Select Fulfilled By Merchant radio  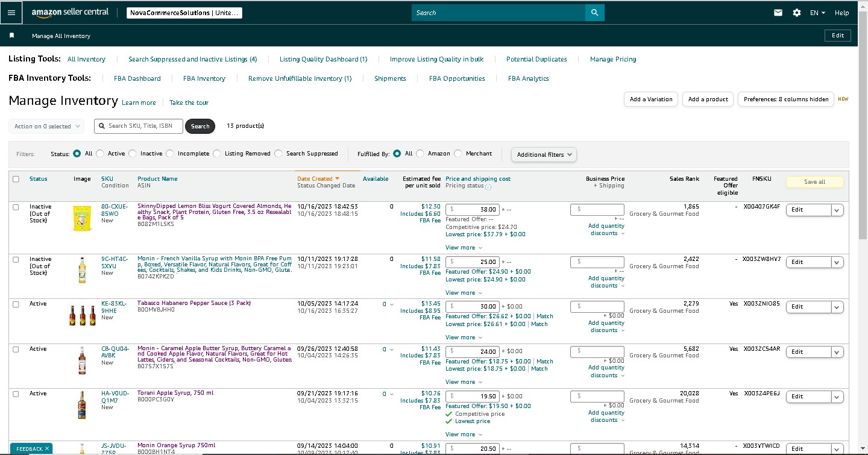pyautogui.click(x=458, y=154)
